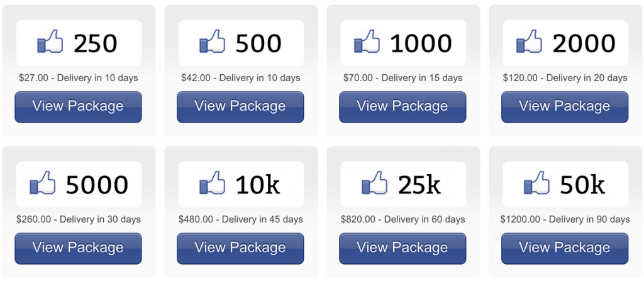
Task: Click the $27.00 delivery in 10 days text
Action: click(79, 78)
